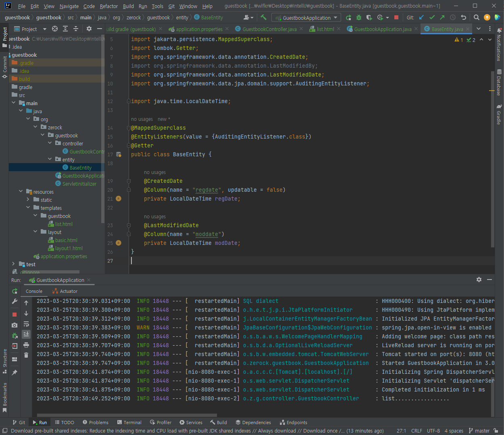Pin the Run tab
The image size is (504, 435).
pos(15,373)
